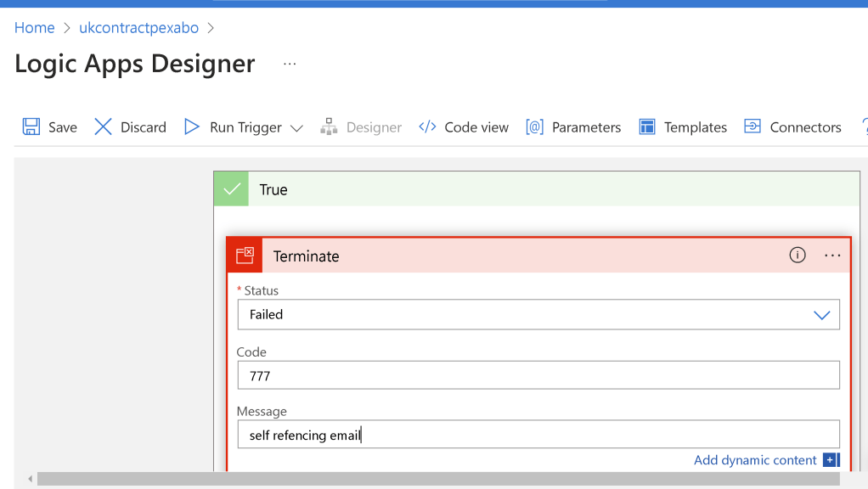The height and width of the screenshot is (489, 868).
Task: Click the Parameters @ icon
Action: click(x=535, y=126)
